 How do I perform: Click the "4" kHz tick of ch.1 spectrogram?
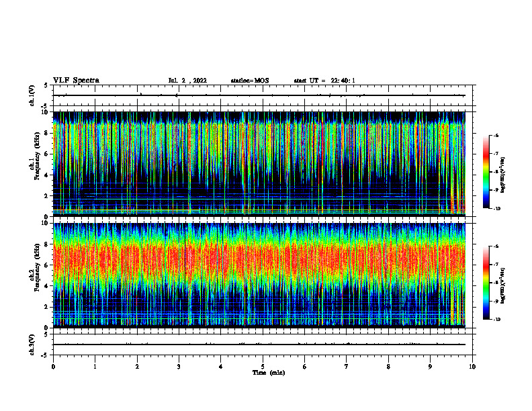click(x=47, y=175)
